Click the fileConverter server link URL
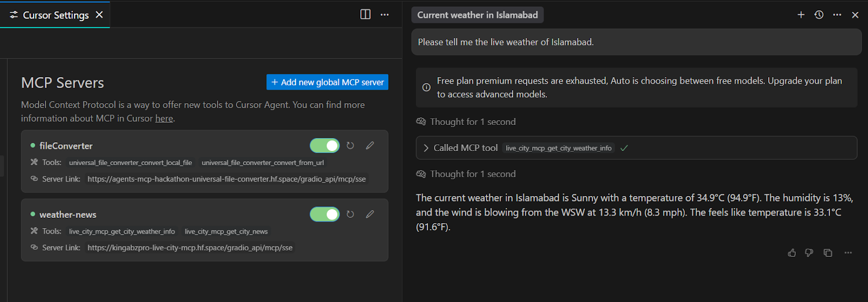 click(x=227, y=179)
